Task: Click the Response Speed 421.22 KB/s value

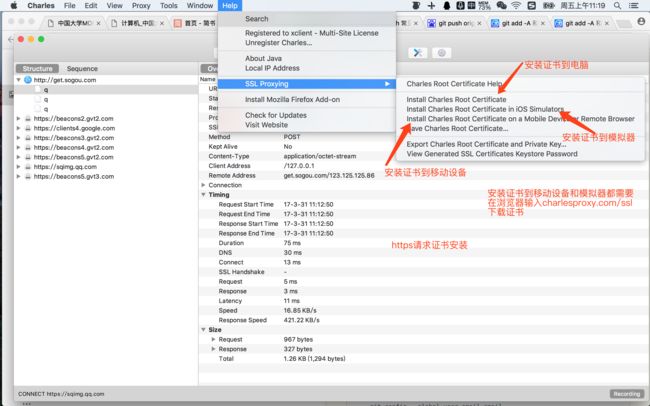Action: point(301,320)
